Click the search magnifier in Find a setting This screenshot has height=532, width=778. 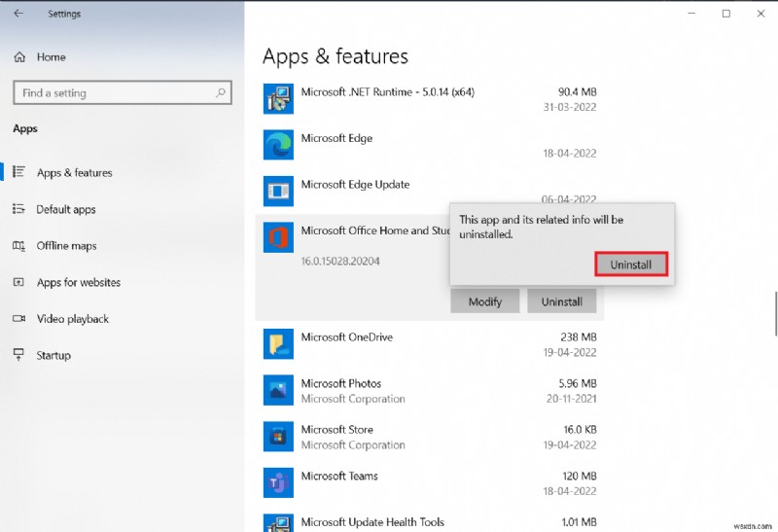(x=221, y=92)
